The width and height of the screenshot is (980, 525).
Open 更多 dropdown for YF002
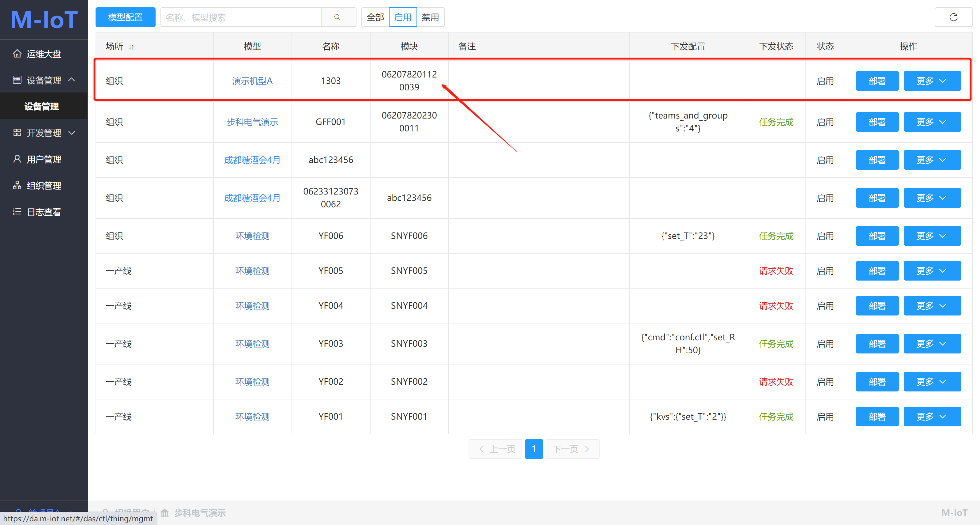tap(932, 382)
